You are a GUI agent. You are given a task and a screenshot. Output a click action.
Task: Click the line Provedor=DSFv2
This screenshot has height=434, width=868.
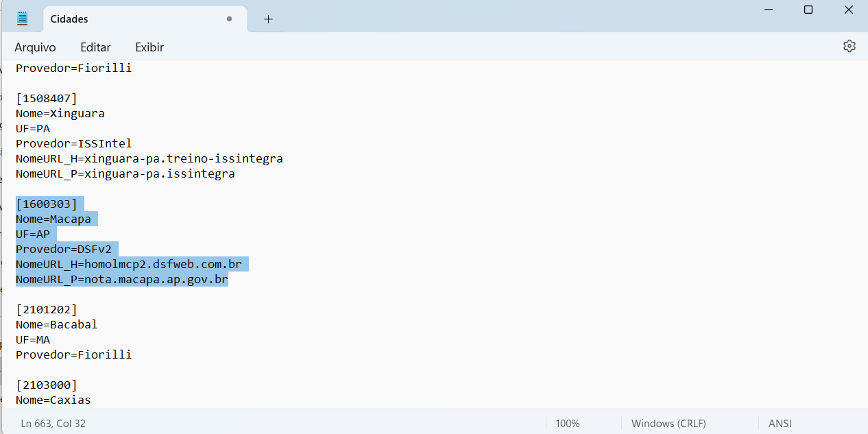(64, 249)
